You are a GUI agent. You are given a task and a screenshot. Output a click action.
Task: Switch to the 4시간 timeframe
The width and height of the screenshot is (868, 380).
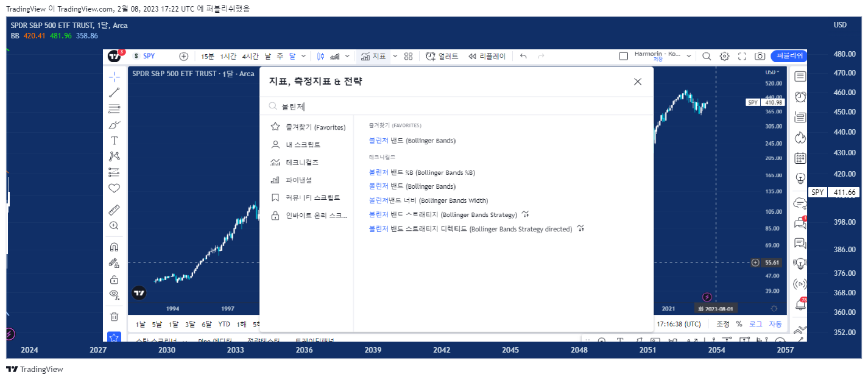click(250, 56)
